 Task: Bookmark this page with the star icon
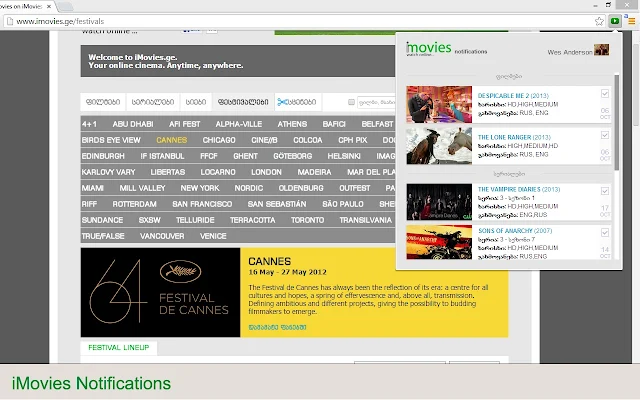pyautogui.click(x=599, y=21)
